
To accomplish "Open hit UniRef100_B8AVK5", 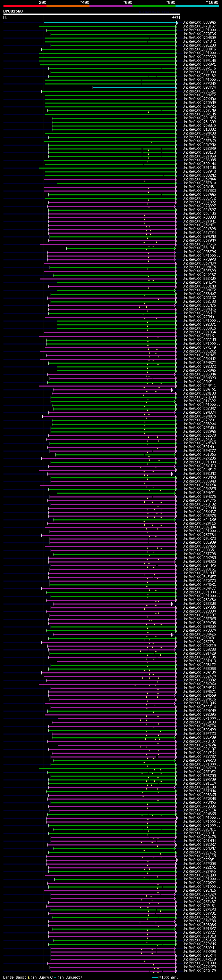I will click(199, 106).
